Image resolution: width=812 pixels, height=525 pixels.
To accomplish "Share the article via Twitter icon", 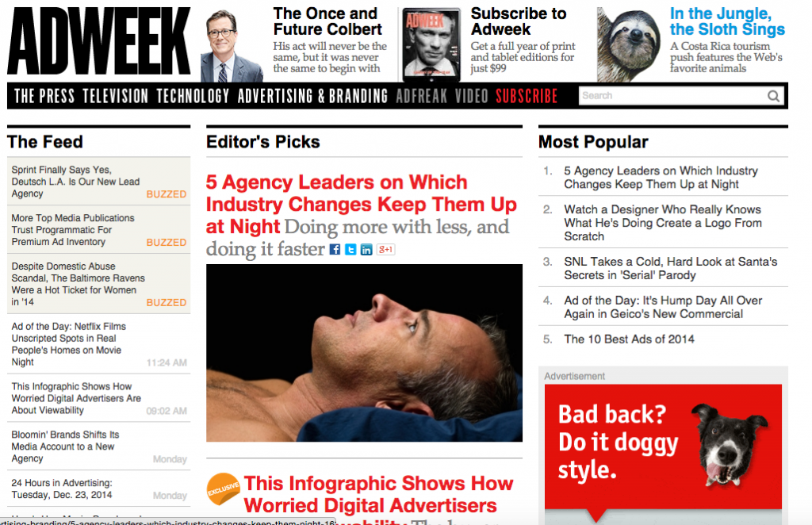I will (350, 250).
